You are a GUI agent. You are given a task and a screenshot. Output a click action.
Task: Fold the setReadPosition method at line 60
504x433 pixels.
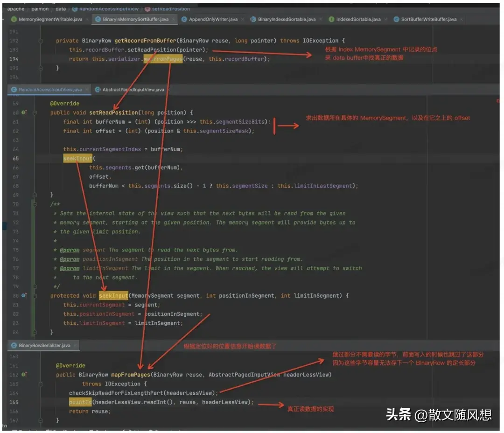click(34, 112)
